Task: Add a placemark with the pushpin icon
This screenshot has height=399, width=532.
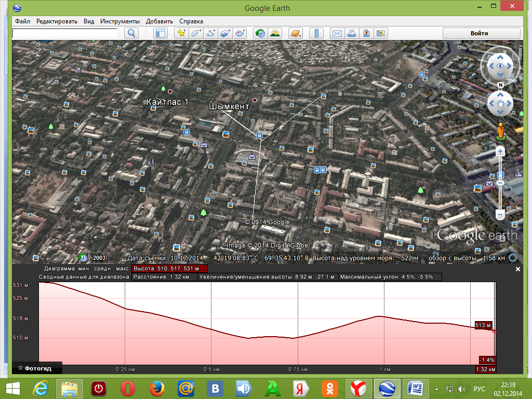Action: tap(181, 33)
